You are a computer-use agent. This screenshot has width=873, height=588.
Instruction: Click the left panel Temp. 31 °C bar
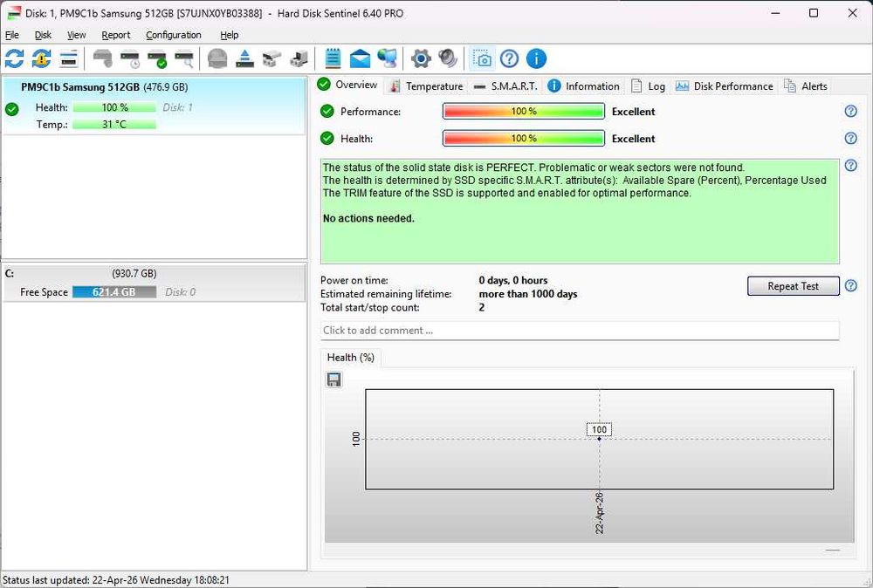click(x=114, y=124)
